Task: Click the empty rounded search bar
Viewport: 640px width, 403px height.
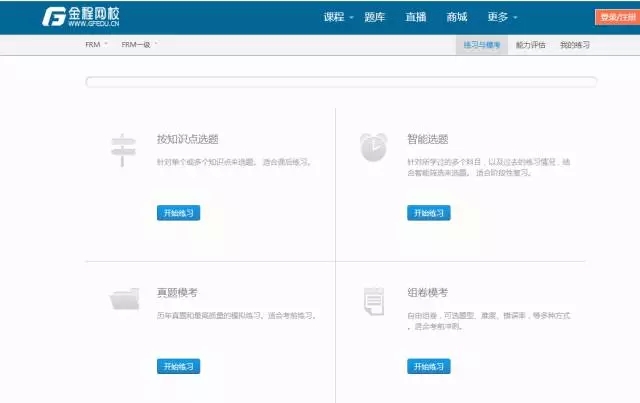Action: click(x=341, y=82)
